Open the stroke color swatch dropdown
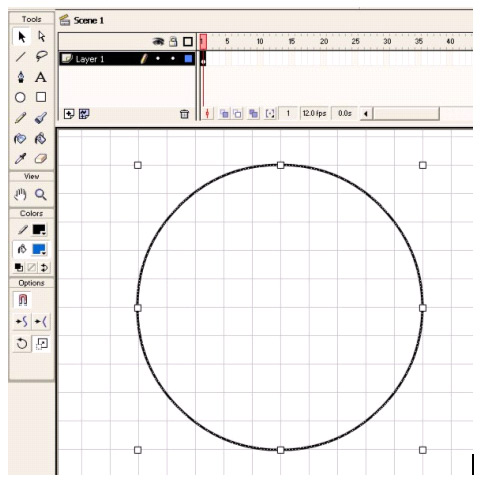 click(x=39, y=230)
